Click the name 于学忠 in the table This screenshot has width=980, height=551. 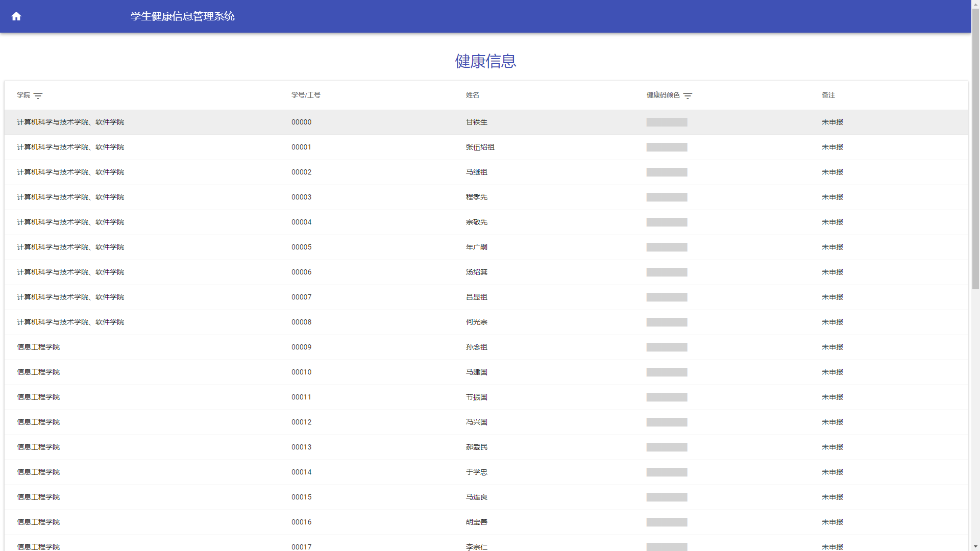pos(476,472)
